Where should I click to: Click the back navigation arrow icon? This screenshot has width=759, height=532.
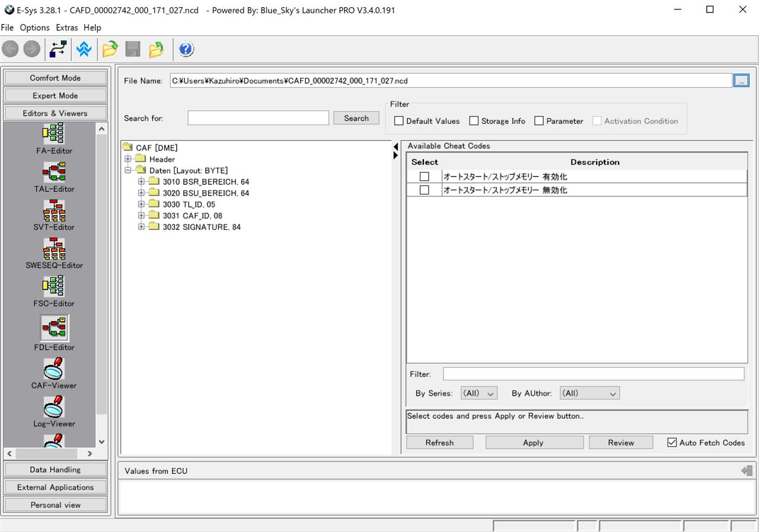(10, 49)
